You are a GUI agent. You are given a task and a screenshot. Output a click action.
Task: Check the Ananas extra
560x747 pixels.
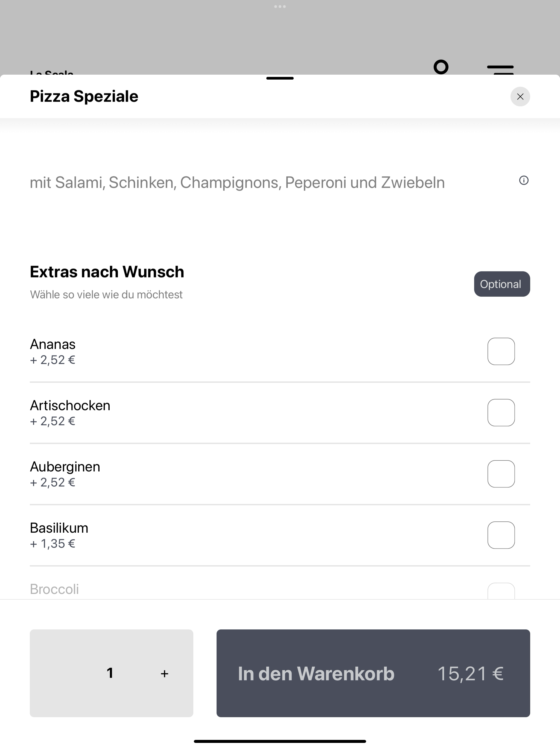pos(501,351)
